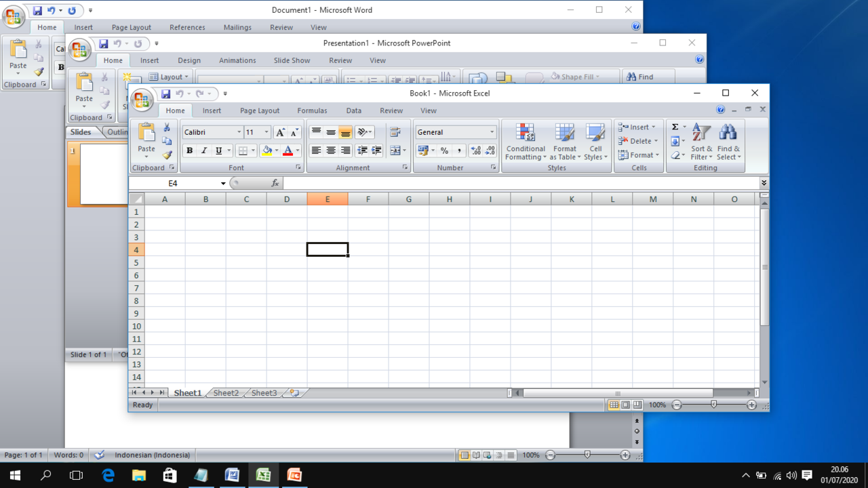Click Save icon in Word quick access toolbar
This screenshot has width=868, height=488.
tap(37, 11)
